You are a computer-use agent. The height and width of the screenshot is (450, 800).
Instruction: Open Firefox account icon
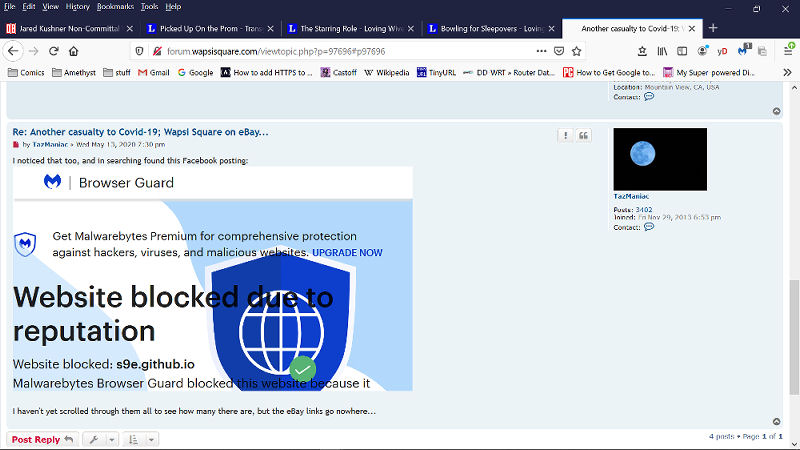click(703, 51)
